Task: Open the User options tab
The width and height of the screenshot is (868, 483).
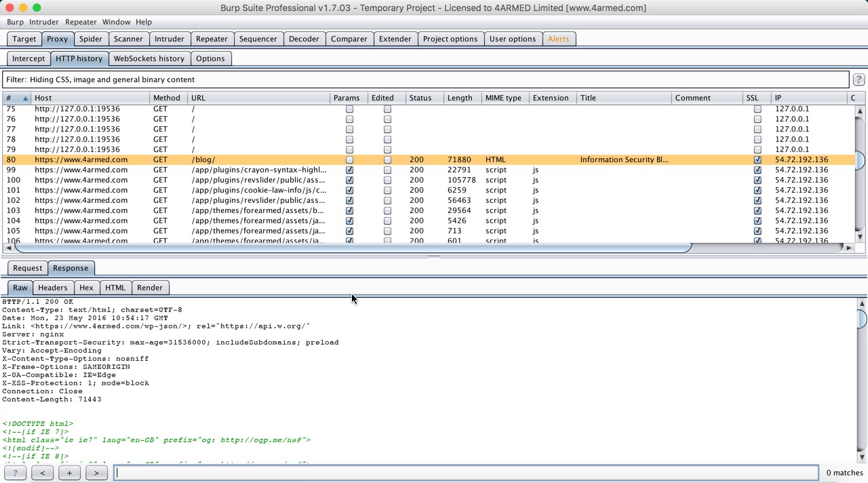Action: coord(513,39)
